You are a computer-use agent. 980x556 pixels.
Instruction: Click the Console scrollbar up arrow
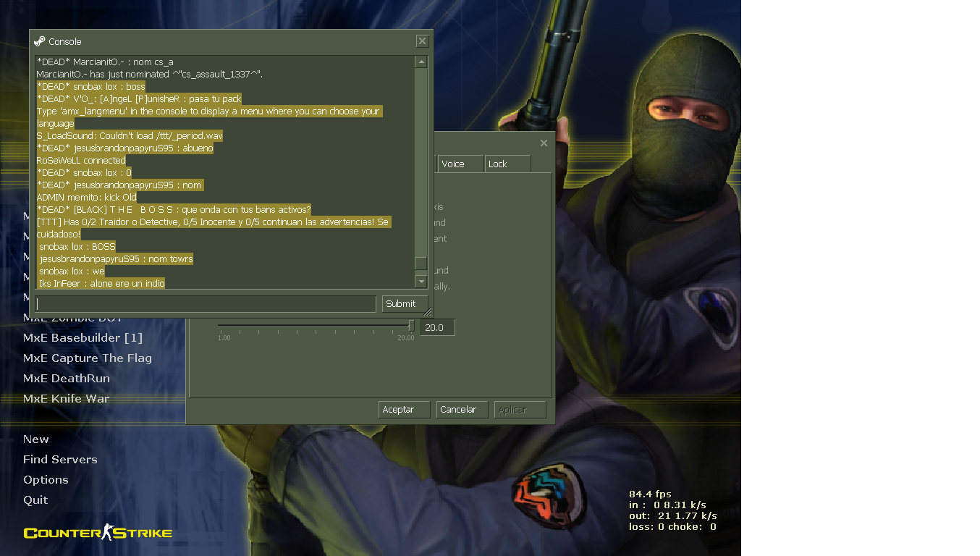pos(421,62)
